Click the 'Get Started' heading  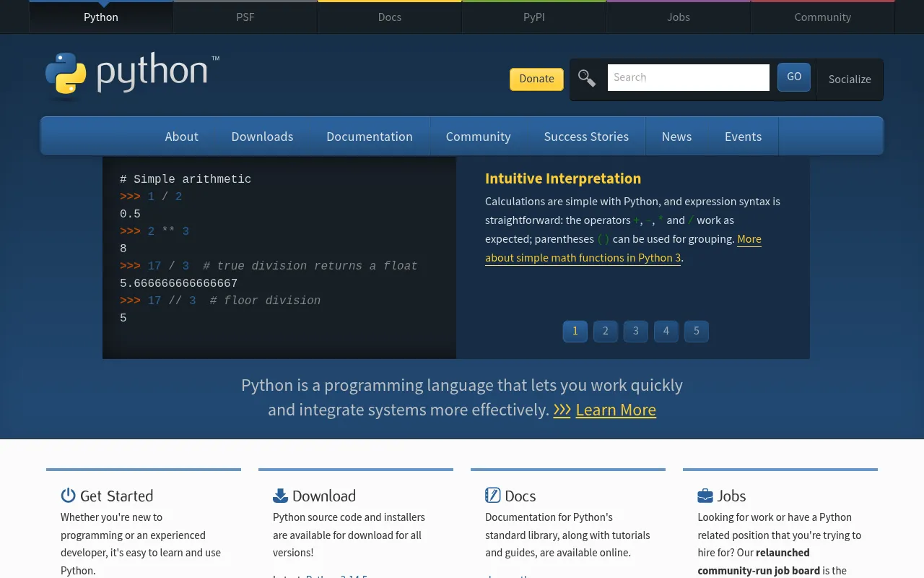pos(116,496)
